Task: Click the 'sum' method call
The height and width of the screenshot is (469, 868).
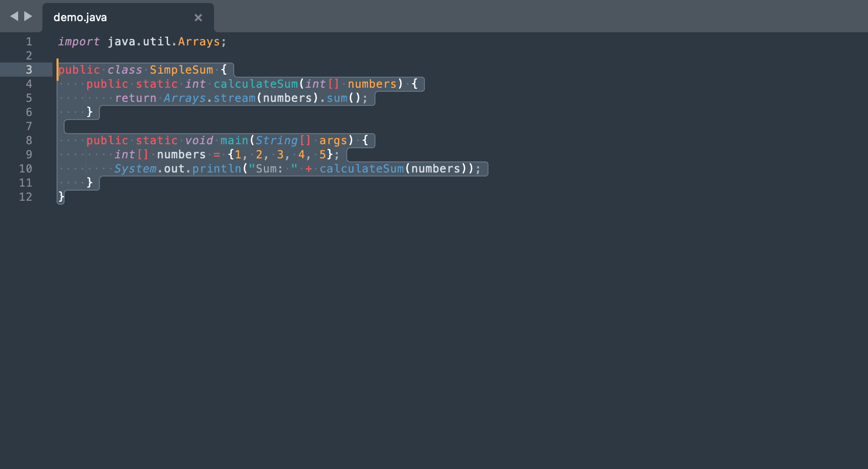Action: tap(337, 98)
